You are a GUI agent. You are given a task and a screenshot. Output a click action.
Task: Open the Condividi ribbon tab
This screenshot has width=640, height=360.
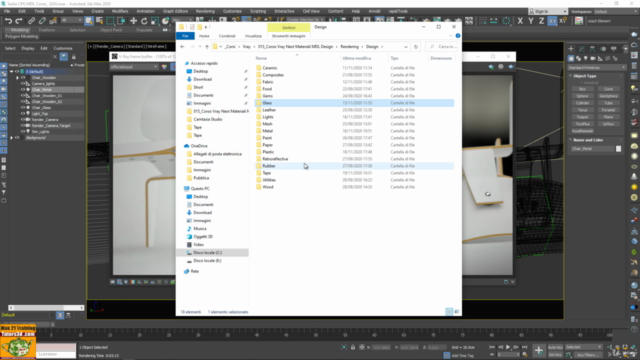227,36
